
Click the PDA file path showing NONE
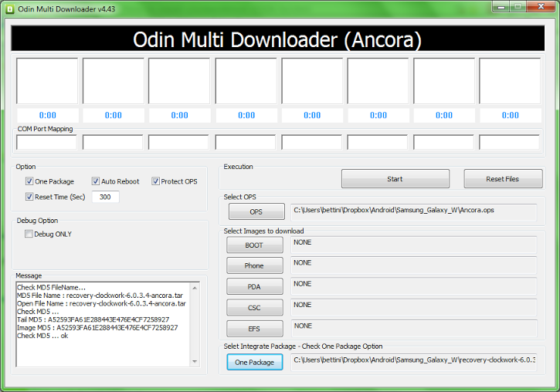pyautogui.click(x=413, y=286)
